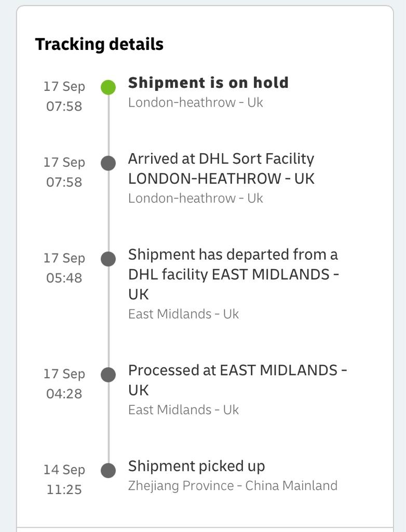The image size is (406, 532).
Task: Select the '17 Sep 07:58' timestamp beside the green dot
Action: point(64,96)
